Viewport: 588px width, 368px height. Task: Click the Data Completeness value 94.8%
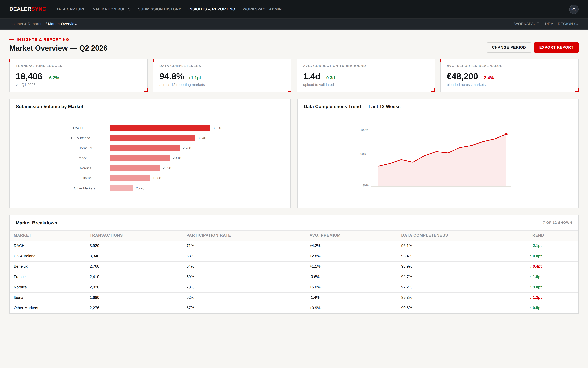tap(172, 76)
